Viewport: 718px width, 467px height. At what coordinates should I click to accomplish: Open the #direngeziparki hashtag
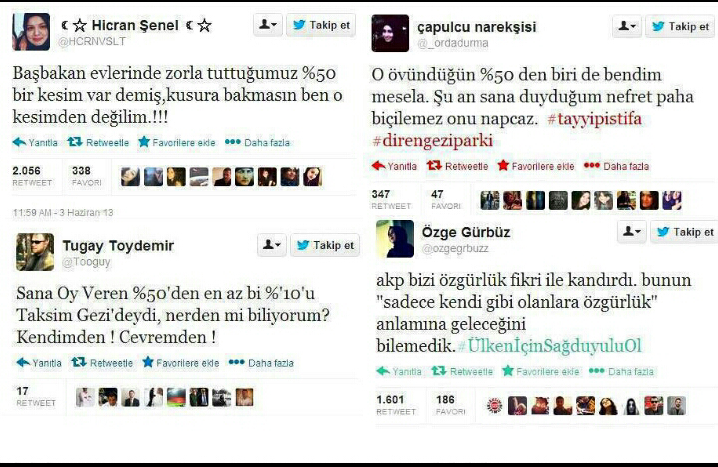click(433, 141)
